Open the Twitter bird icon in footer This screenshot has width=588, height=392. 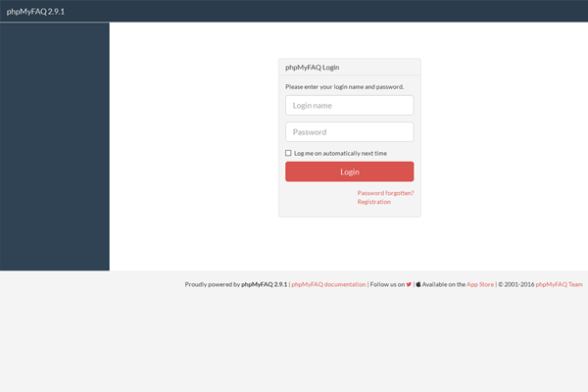[x=409, y=284]
